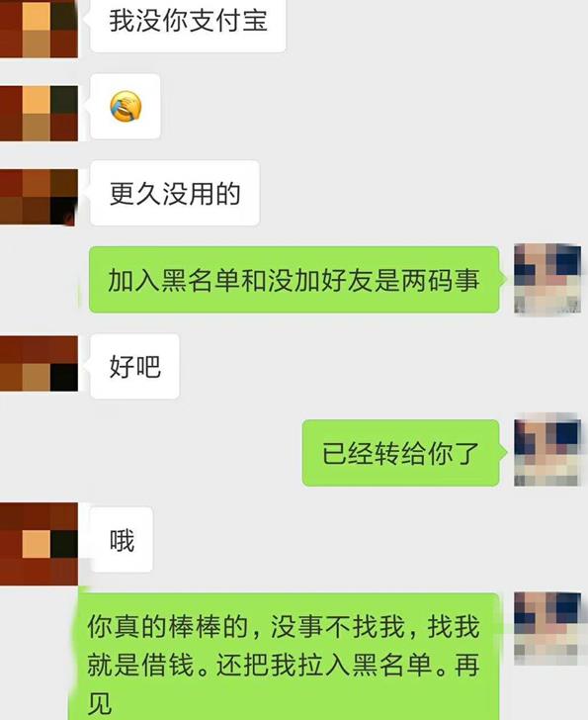This screenshot has width=588, height=720.
Task: Tap the crying-laughing emoji message
Action: click(x=126, y=107)
